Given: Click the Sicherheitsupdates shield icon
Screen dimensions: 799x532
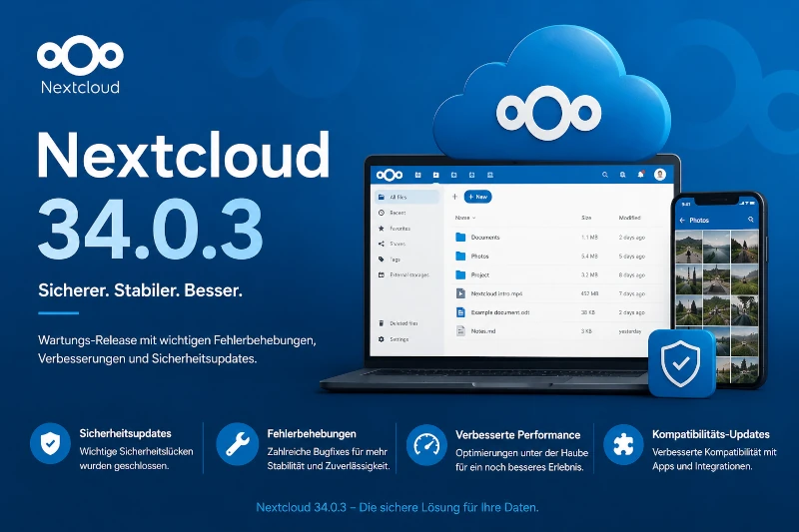Looking at the screenshot, I should (x=50, y=443).
